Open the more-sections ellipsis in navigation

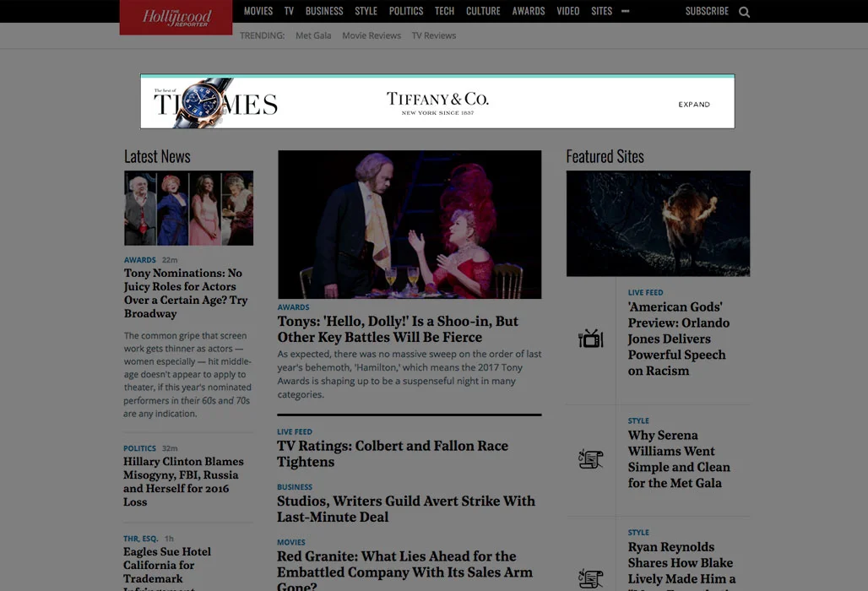pos(626,11)
